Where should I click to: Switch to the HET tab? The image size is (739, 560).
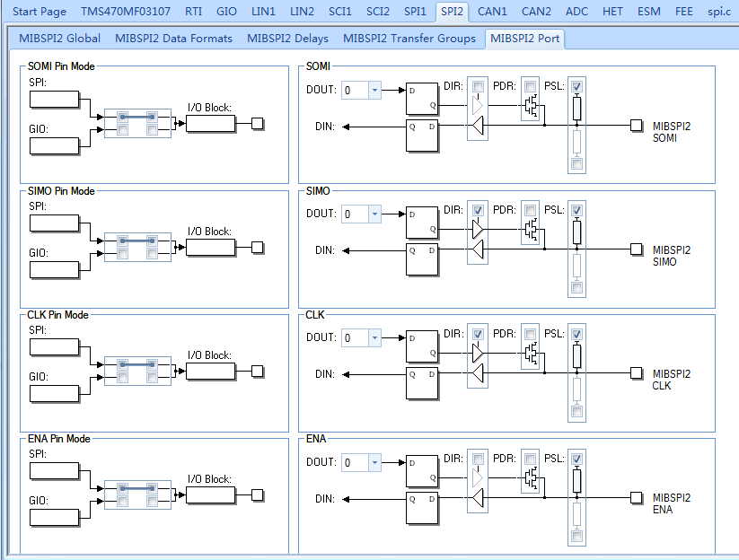point(612,12)
